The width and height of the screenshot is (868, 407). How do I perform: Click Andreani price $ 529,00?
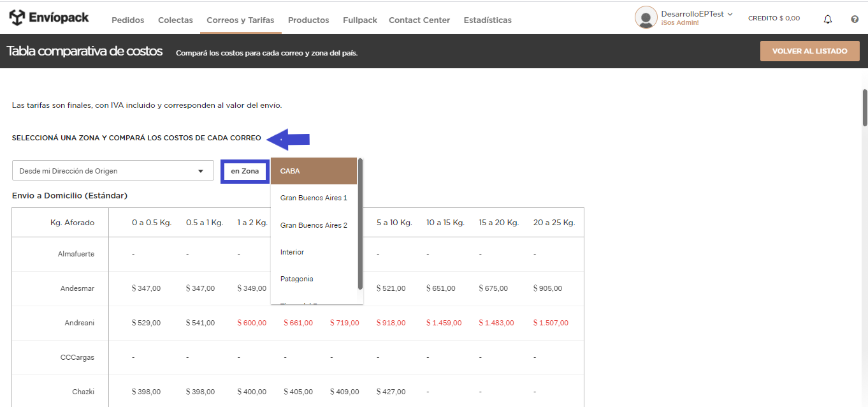coord(146,323)
